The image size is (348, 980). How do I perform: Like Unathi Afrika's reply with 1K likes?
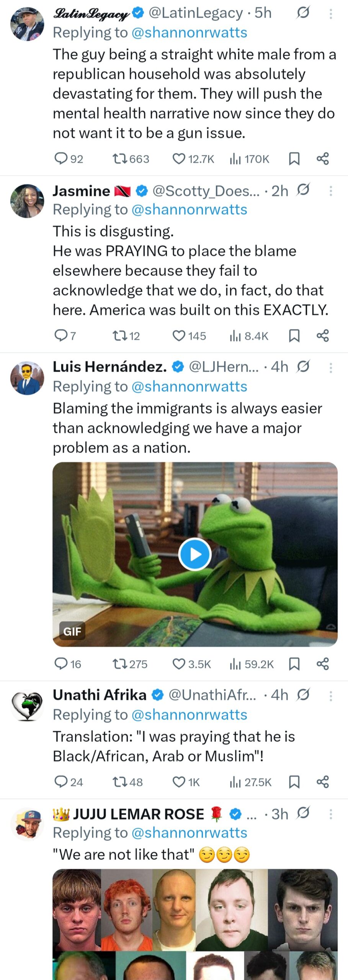(186, 782)
